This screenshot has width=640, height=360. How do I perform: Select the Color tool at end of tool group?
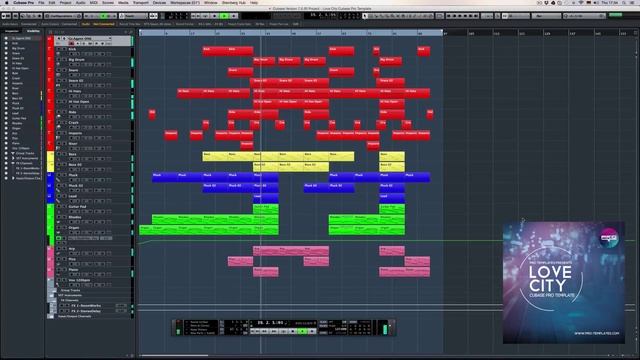pyautogui.click(x=430, y=16)
